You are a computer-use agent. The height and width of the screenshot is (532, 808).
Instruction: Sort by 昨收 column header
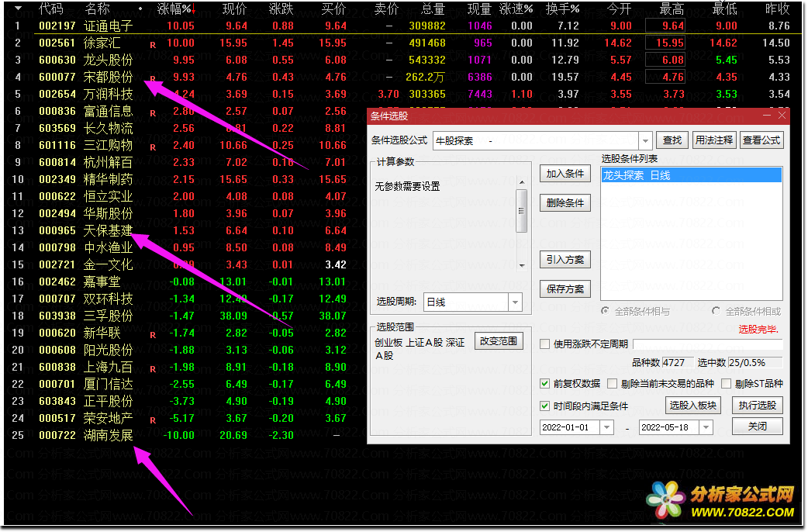pos(777,9)
